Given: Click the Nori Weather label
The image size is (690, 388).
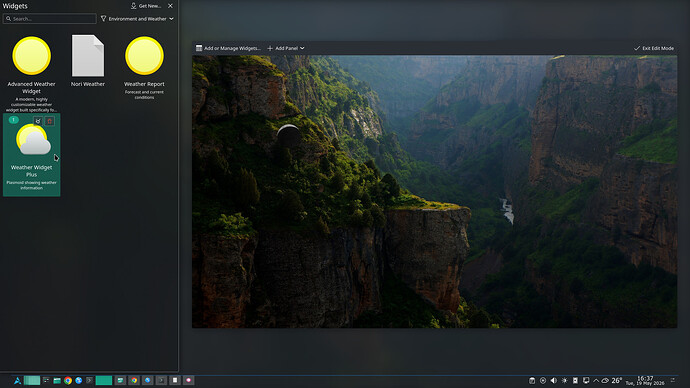Looking at the screenshot, I should coord(88,84).
